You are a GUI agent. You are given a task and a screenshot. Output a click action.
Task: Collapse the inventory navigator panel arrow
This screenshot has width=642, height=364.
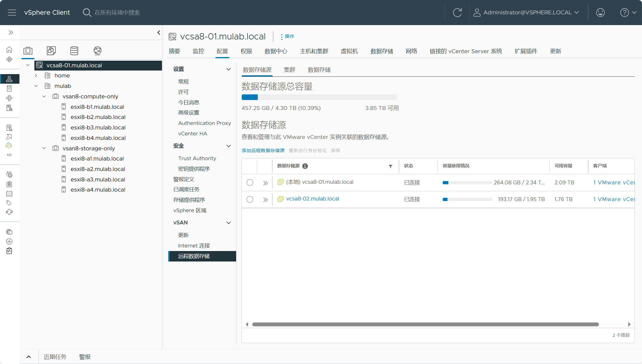click(x=159, y=33)
